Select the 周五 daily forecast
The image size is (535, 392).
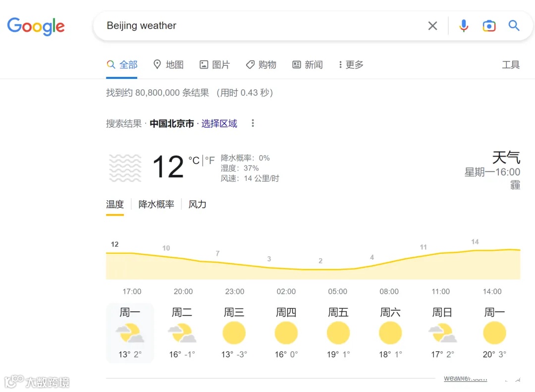pyautogui.click(x=338, y=332)
